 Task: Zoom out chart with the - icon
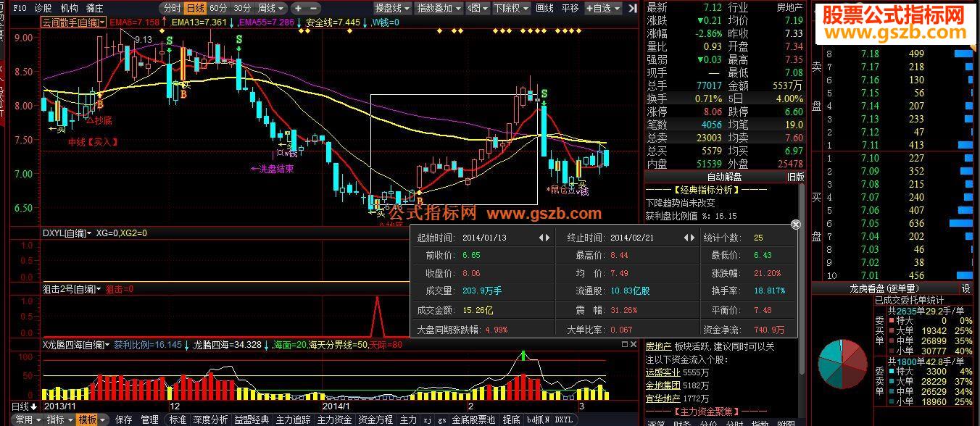click(313, 9)
